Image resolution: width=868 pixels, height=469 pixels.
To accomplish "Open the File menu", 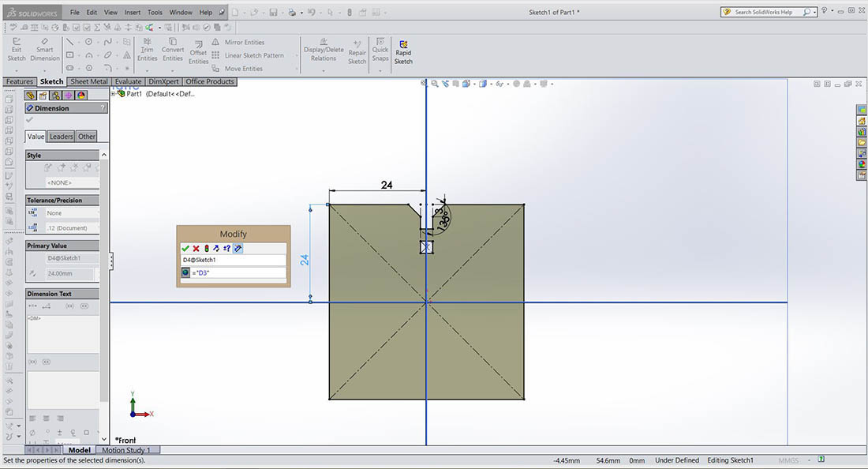I will [75, 12].
